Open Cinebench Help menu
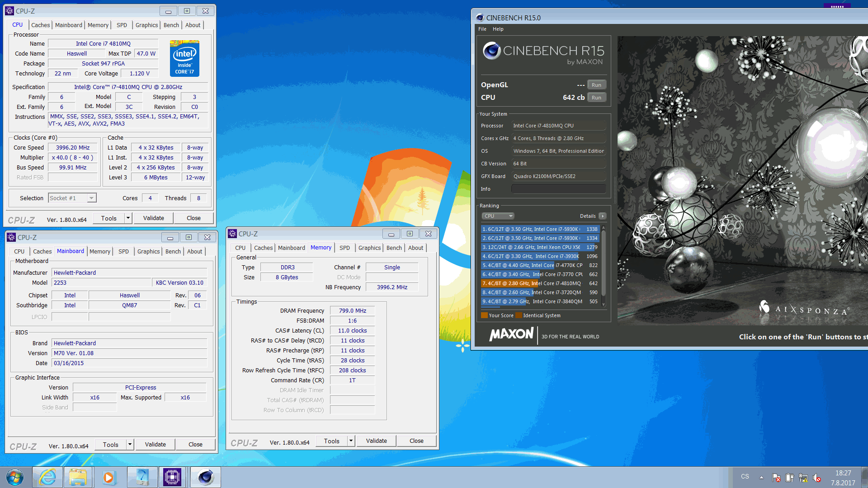Viewport: 868px width, 488px height. click(498, 29)
